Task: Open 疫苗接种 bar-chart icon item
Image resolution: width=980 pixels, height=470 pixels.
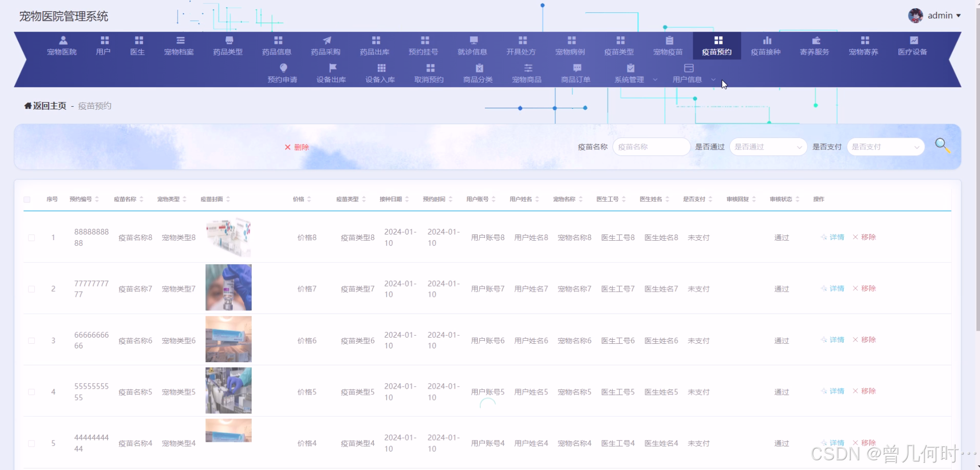Action: [766, 45]
